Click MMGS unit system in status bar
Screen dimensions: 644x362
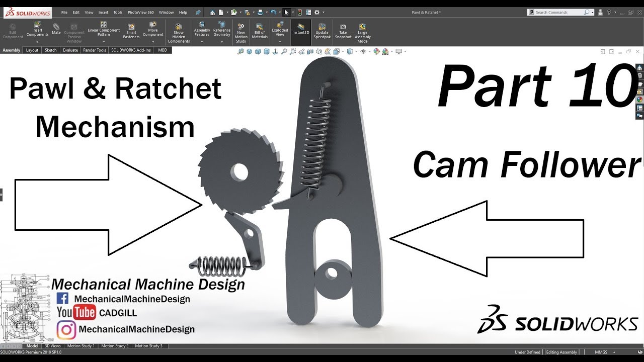pos(601,352)
